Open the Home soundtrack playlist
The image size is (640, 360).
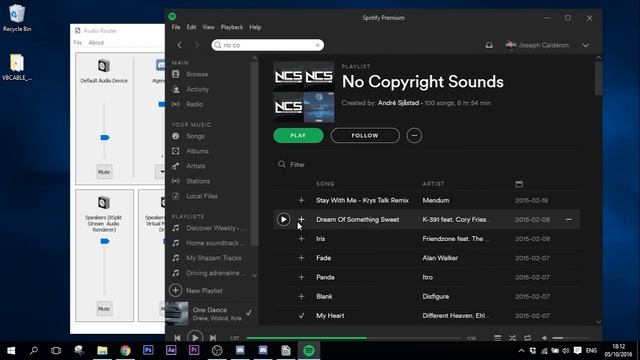pyautogui.click(x=215, y=243)
